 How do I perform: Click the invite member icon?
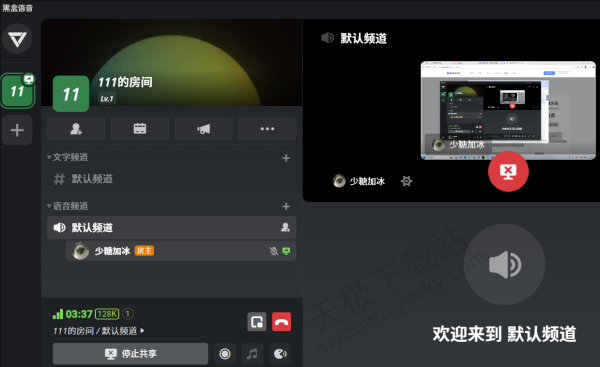76,129
